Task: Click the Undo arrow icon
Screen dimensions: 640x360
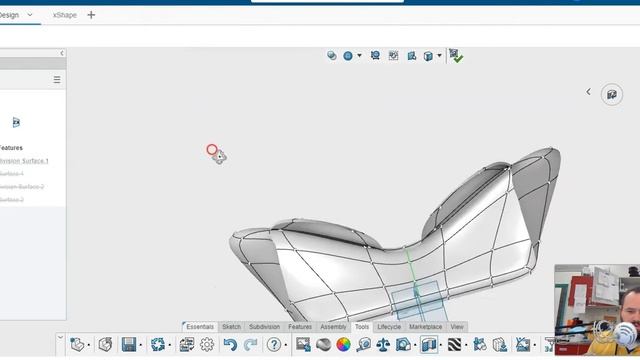Action: click(230, 345)
